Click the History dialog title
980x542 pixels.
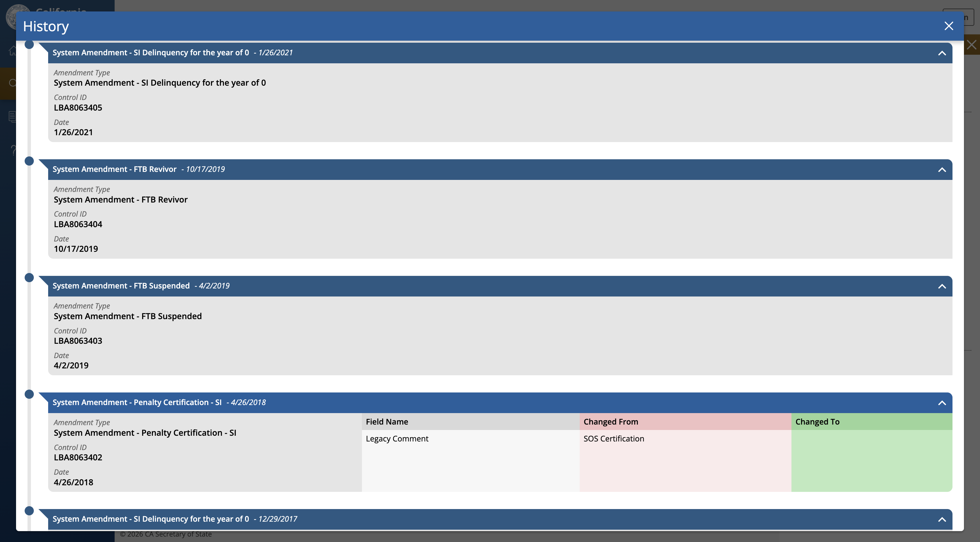coord(46,26)
